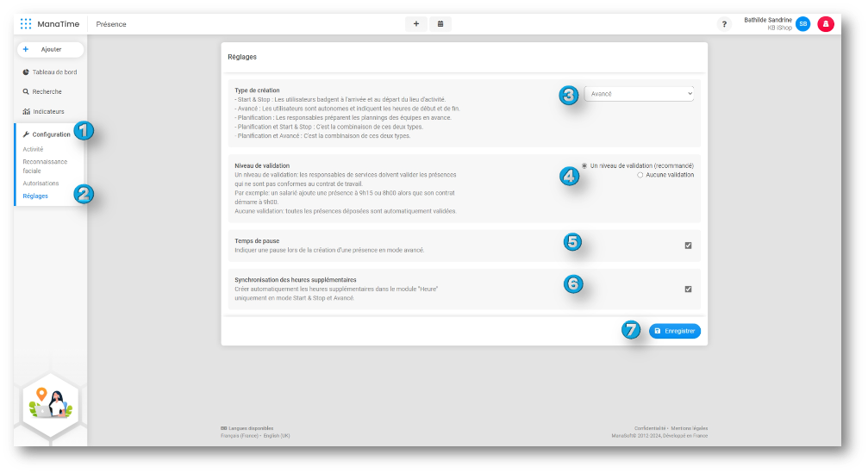Screen dimensions: 868x473
Task: Click the Configuration wrench icon
Action: (26, 134)
